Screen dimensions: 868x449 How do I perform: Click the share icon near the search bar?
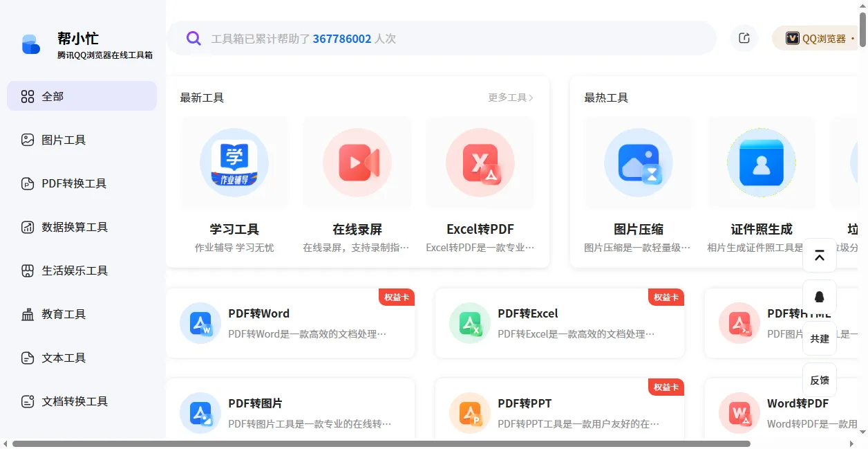pyautogui.click(x=744, y=38)
